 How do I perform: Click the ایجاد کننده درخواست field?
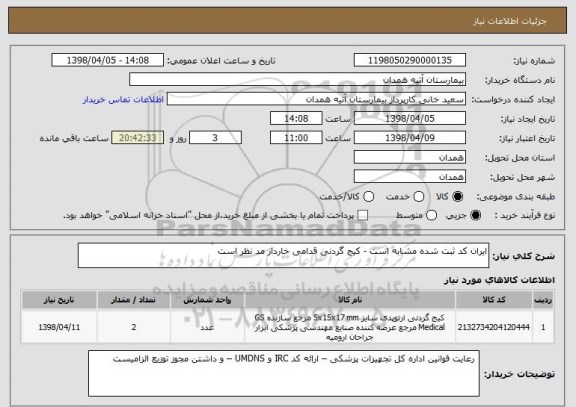click(316, 100)
